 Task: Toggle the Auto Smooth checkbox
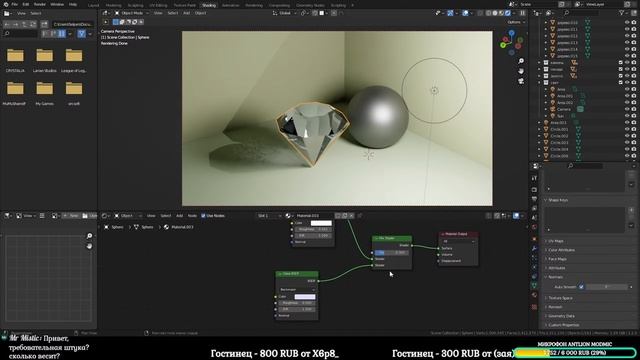click(x=581, y=287)
